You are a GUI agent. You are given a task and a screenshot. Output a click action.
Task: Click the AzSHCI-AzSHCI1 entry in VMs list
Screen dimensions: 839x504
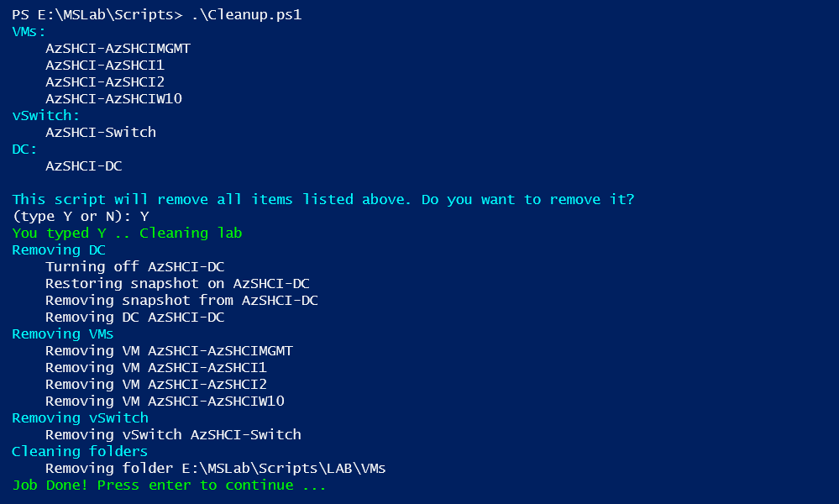pos(105,66)
